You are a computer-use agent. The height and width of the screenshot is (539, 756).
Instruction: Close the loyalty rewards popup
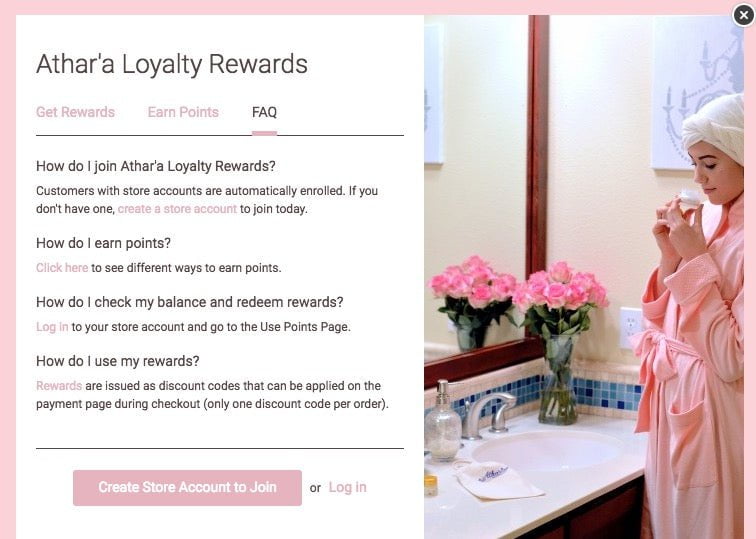(742, 15)
